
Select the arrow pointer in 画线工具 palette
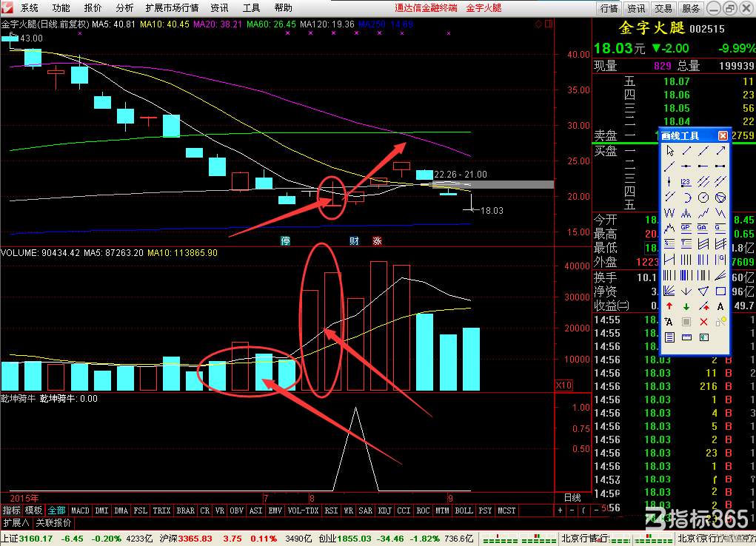point(669,151)
